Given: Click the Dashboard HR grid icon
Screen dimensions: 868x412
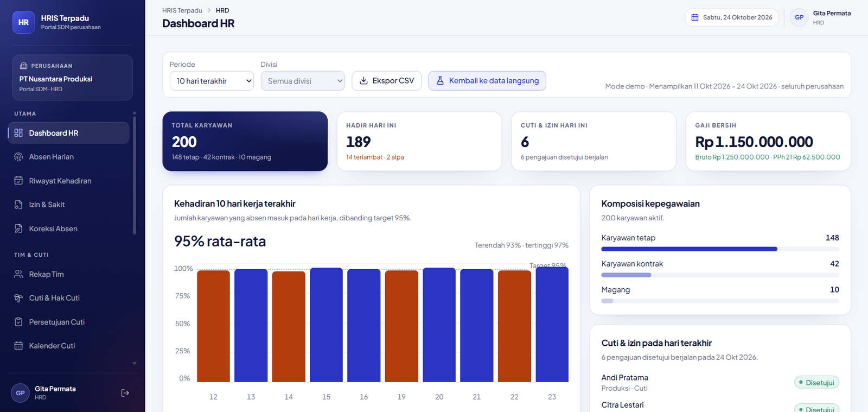Looking at the screenshot, I should (x=18, y=133).
